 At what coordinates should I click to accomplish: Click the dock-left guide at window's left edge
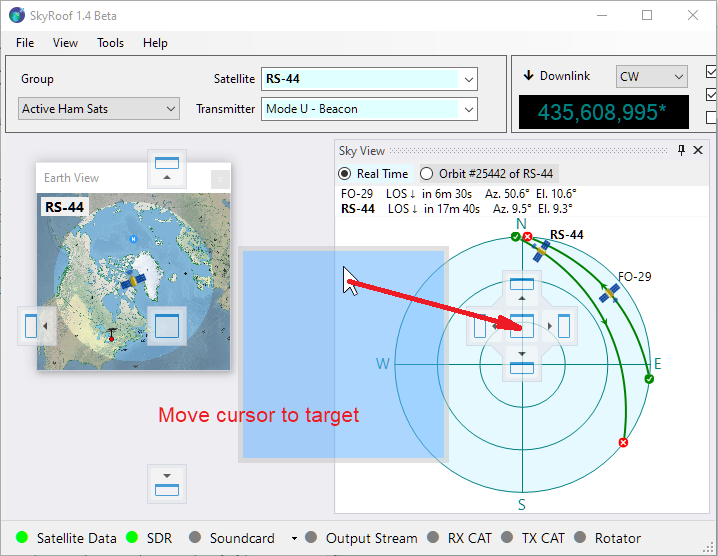[x=36, y=326]
